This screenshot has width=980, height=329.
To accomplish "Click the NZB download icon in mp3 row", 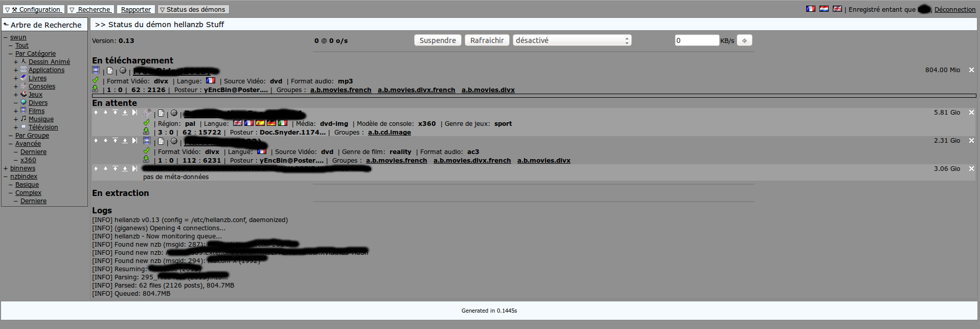I will coord(95,89).
